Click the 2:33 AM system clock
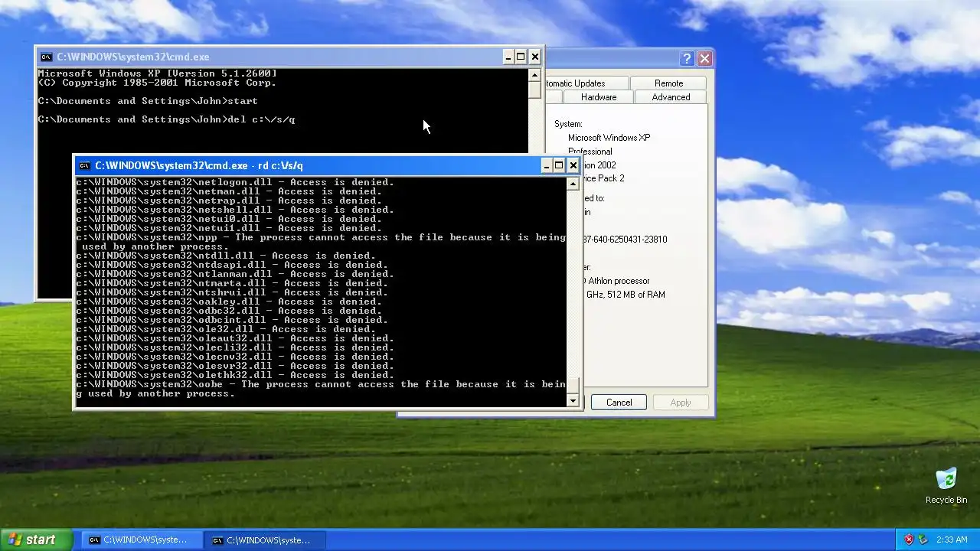The image size is (980, 551). (x=952, y=540)
